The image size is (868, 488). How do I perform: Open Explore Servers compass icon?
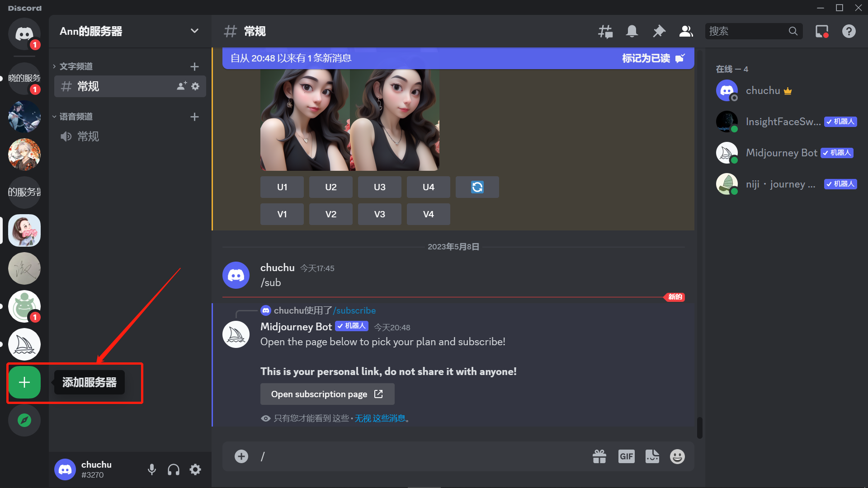(24, 420)
